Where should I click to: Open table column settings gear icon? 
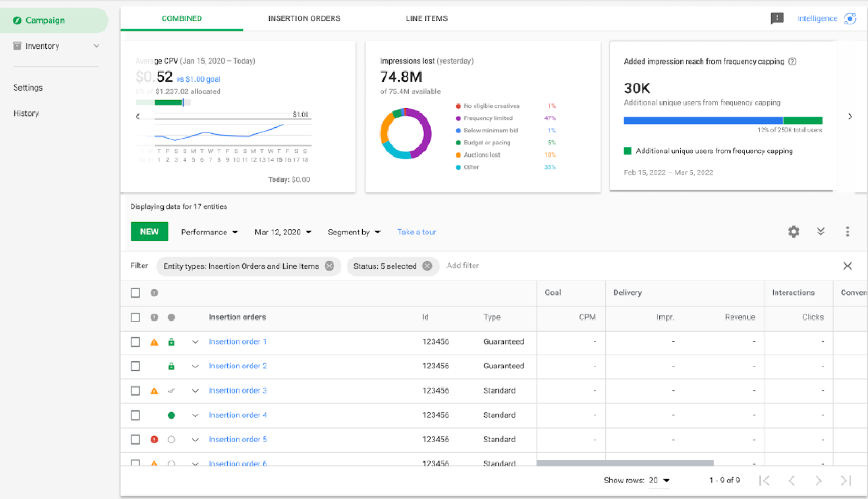click(x=794, y=232)
